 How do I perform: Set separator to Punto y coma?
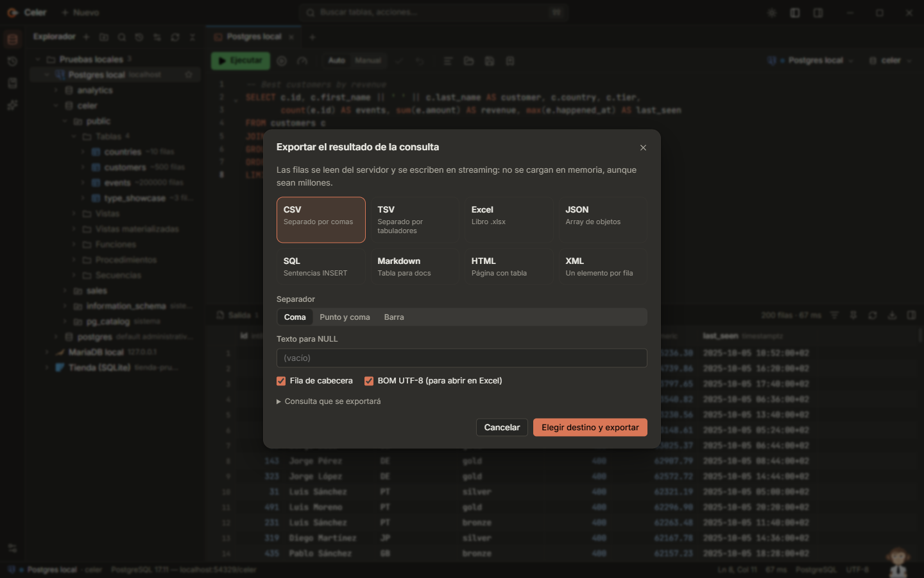point(345,317)
